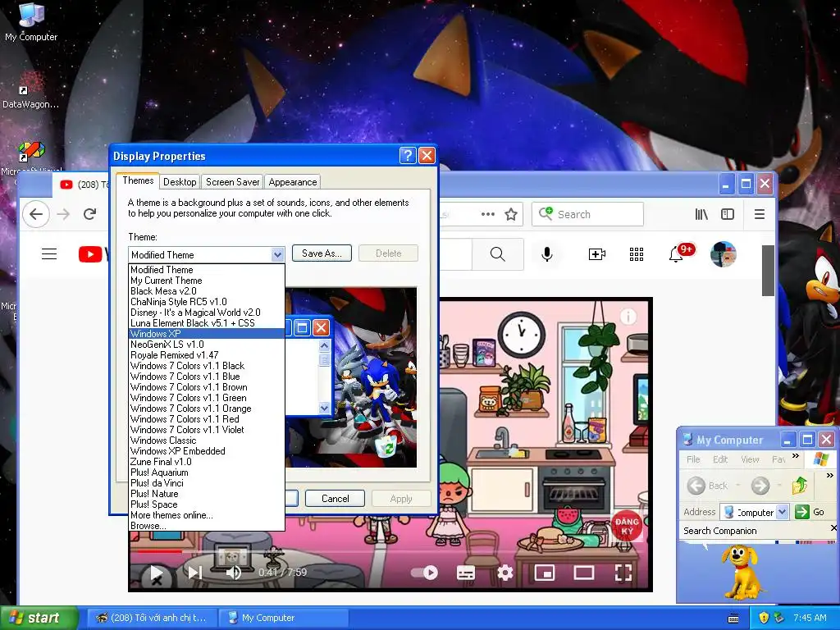Open browser page actions three dots
Viewport: 840px width, 630px height.
[x=487, y=214]
